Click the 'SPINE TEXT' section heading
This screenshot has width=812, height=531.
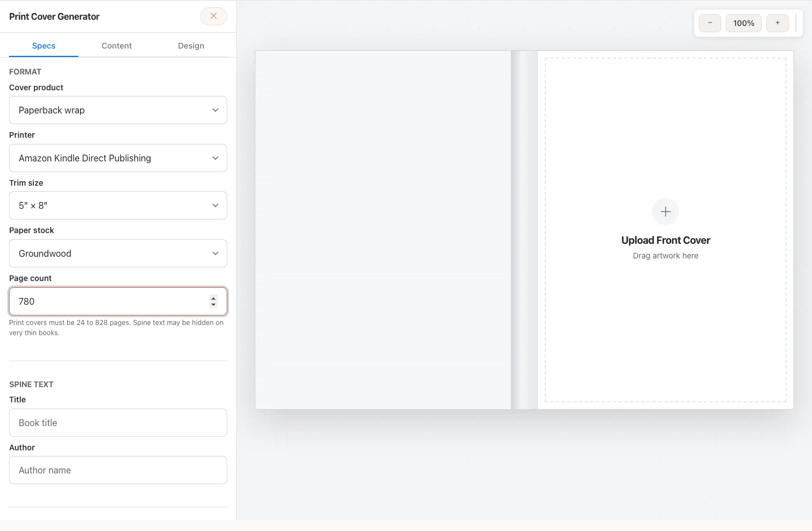coord(31,384)
